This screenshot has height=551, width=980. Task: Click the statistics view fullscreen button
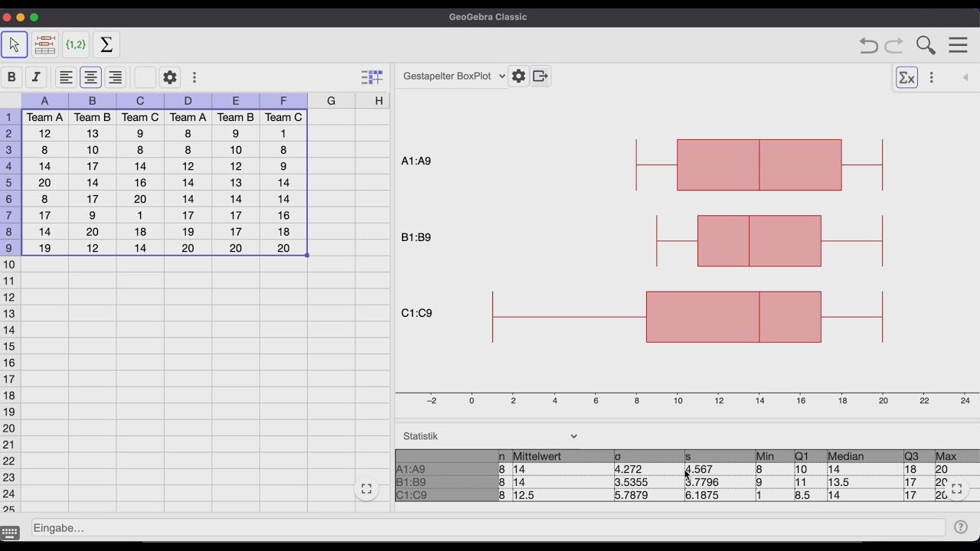pos(956,488)
